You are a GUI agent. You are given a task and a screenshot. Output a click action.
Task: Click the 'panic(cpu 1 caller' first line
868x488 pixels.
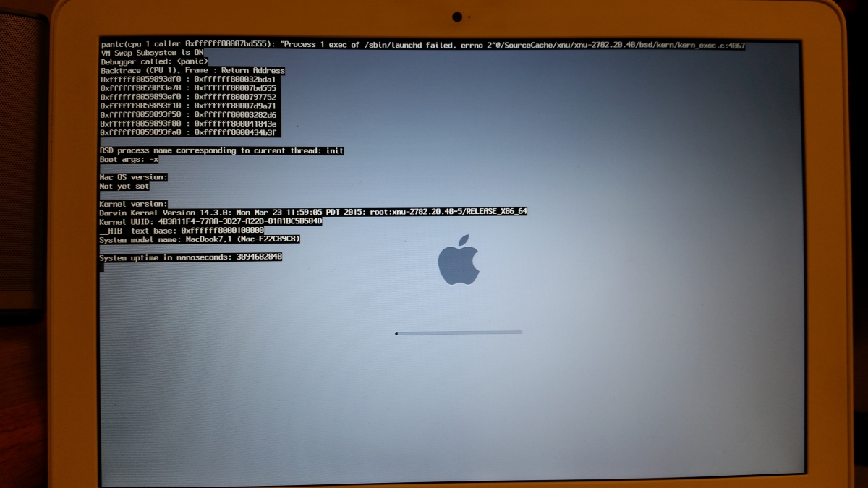(422, 45)
